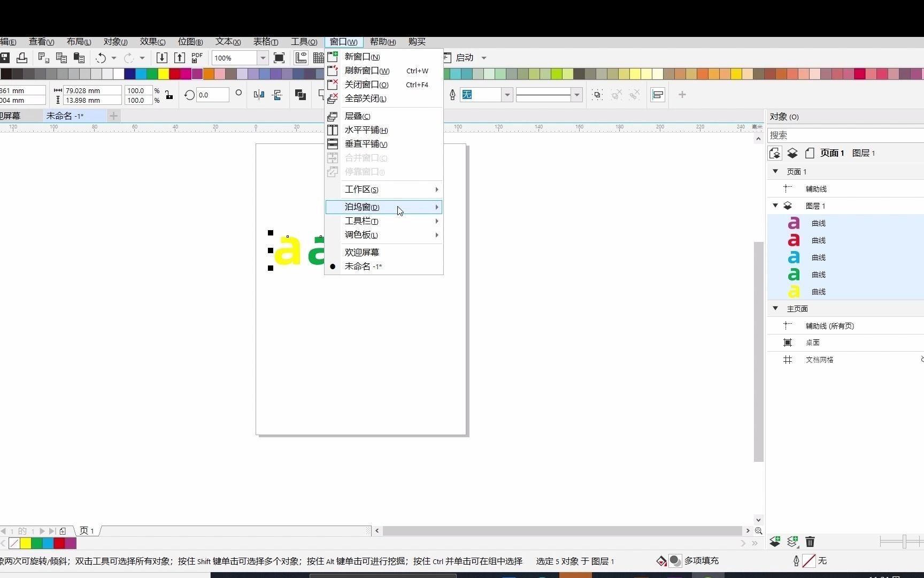Viewport: 924px width, 578px height.
Task: Select the yellow 曲线 object row
Action: (x=845, y=292)
